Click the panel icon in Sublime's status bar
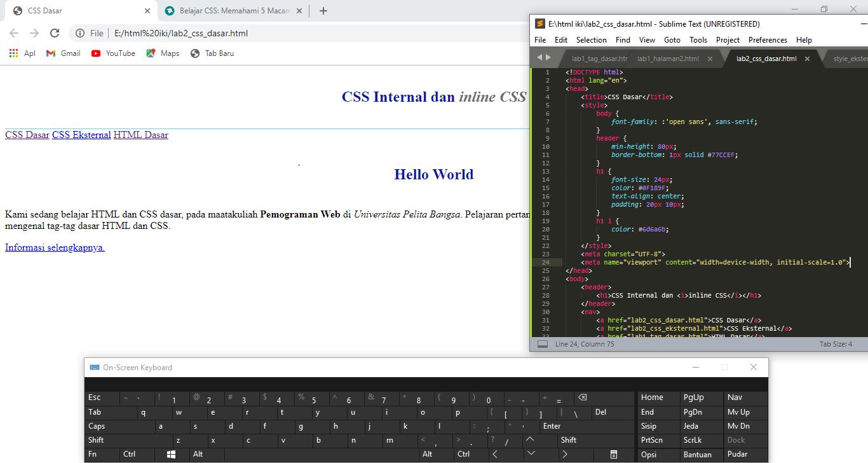 [543, 343]
